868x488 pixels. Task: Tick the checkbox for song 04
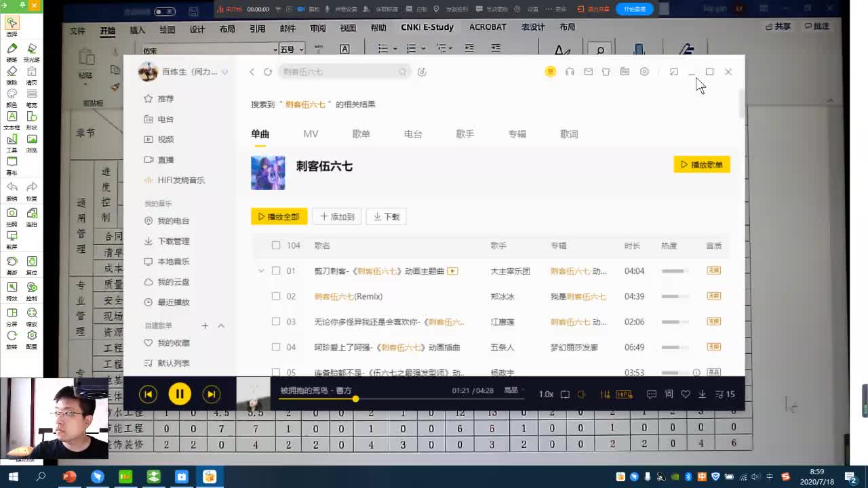(x=276, y=347)
